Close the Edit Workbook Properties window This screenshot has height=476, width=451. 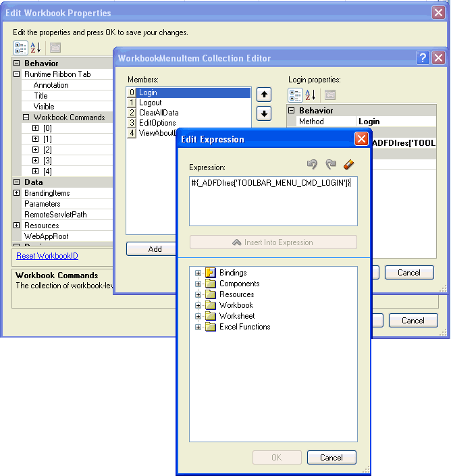[x=439, y=13]
